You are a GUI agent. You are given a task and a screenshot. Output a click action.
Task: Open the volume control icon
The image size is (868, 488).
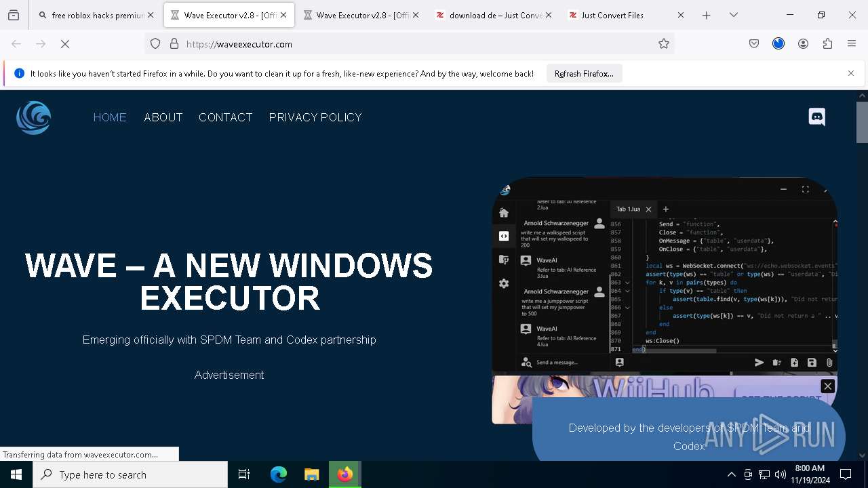point(781,474)
